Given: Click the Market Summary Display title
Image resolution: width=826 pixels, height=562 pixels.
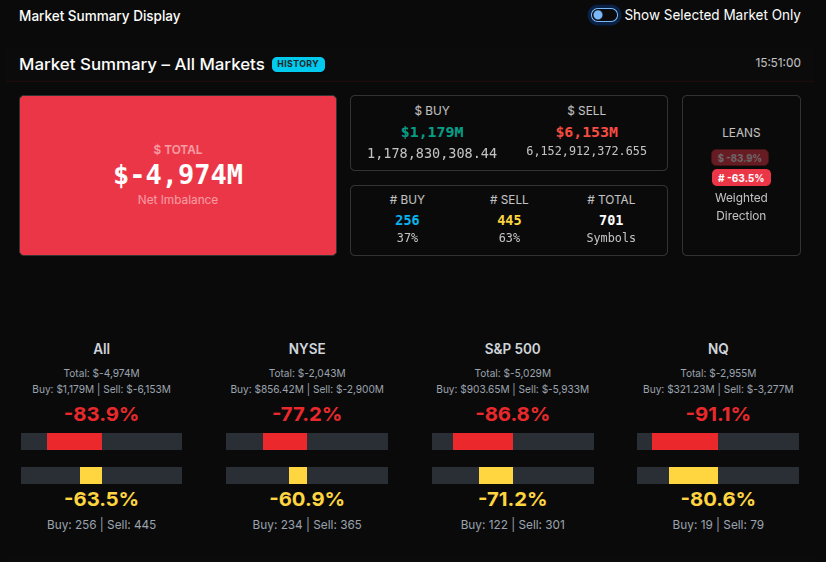Looking at the screenshot, I should [x=100, y=16].
